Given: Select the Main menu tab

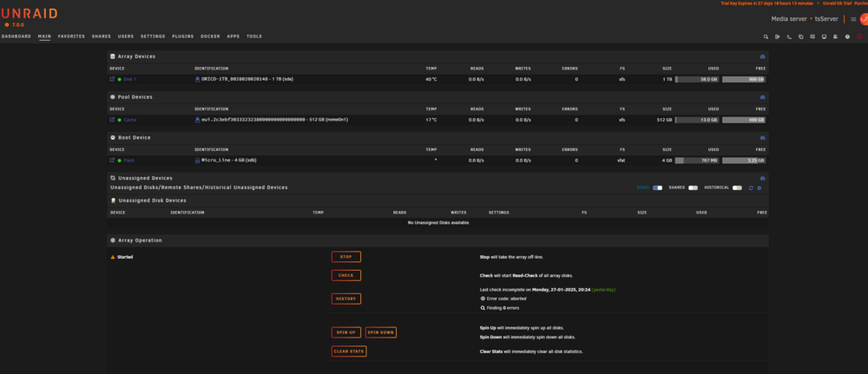Looking at the screenshot, I should (x=44, y=36).
